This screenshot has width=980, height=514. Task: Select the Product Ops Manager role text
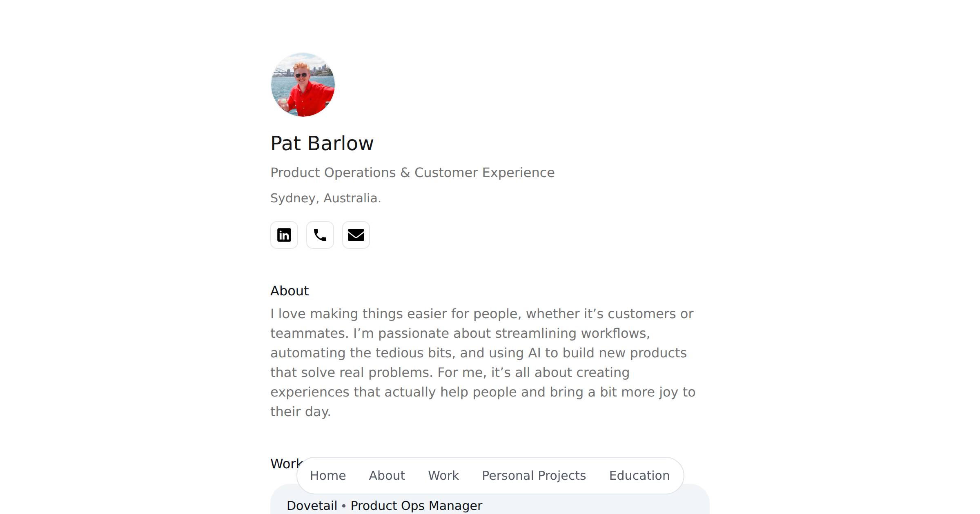coord(416,506)
